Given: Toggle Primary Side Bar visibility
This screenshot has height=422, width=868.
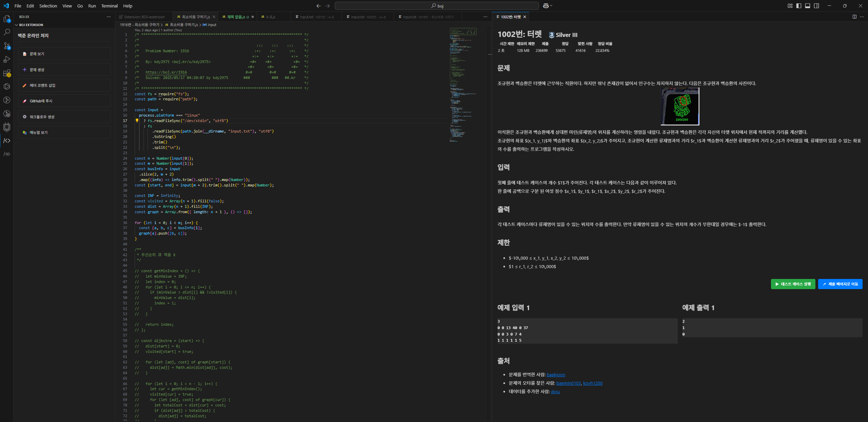Looking at the screenshot, I should [799, 6].
